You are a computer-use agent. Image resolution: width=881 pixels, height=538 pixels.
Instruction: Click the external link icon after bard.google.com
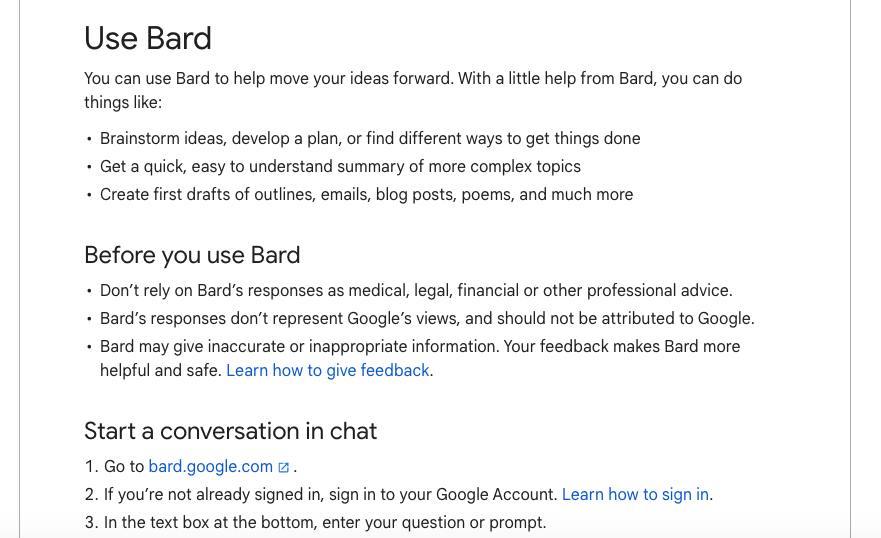[x=284, y=467]
